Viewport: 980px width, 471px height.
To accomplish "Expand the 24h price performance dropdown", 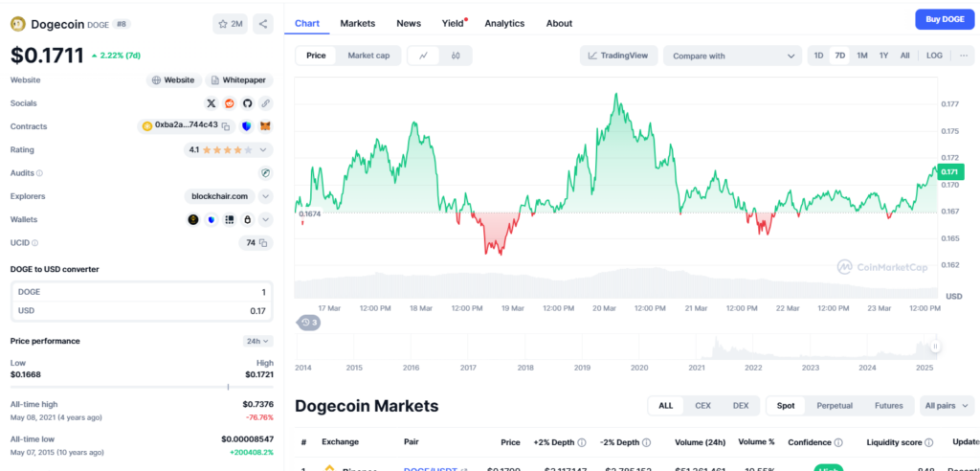I will 258,341.
